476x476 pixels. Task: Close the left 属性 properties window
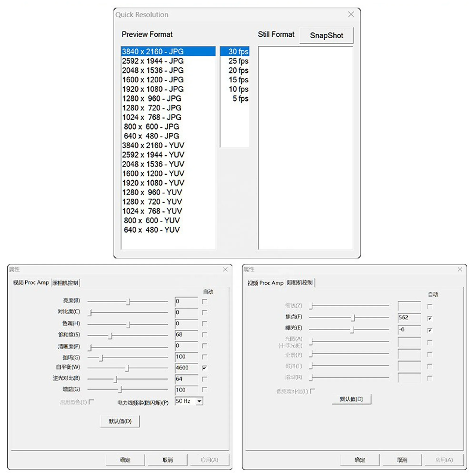tap(225, 270)
